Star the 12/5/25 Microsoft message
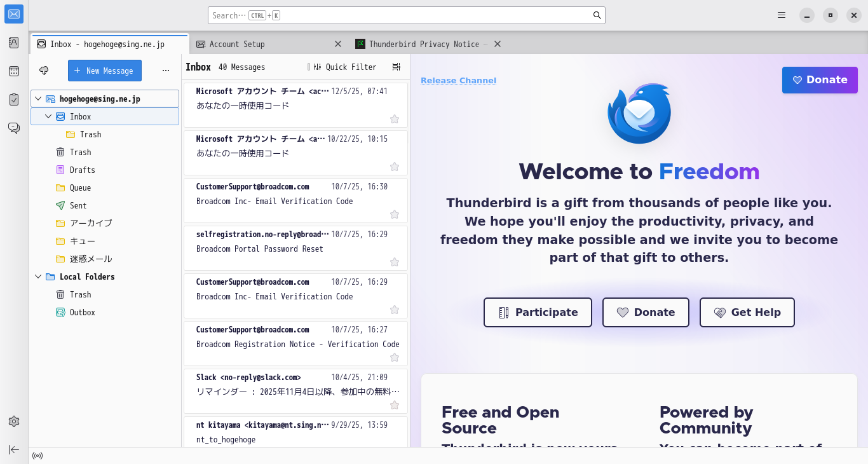Viewport: 868px width, 464px height. point(395,119)
